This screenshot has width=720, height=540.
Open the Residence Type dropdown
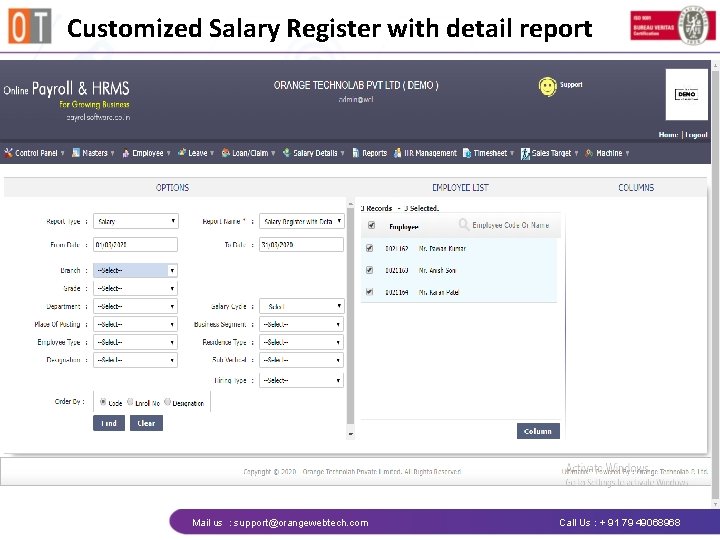pos(301,342)
